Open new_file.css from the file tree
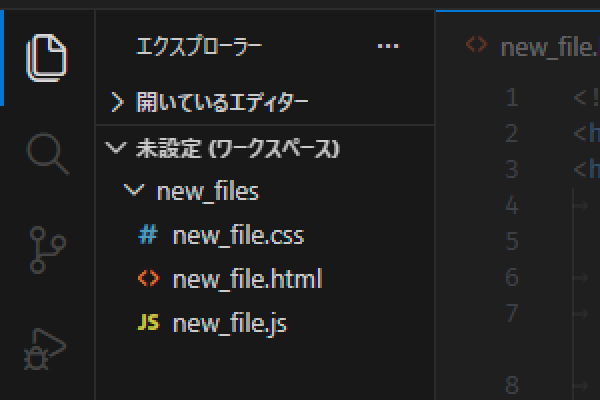This screenshot has height=400, width=600. pyautogui.click(x=237, y=236)
